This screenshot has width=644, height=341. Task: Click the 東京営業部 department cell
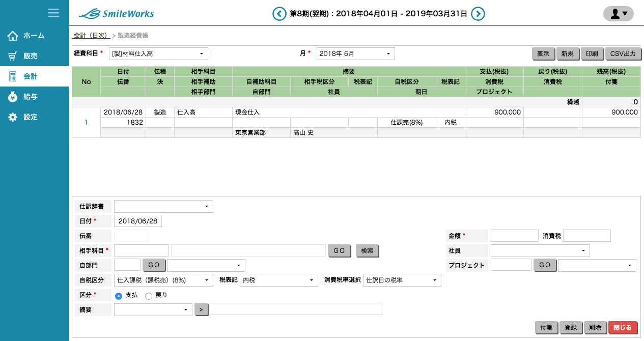tap(261, 132)
